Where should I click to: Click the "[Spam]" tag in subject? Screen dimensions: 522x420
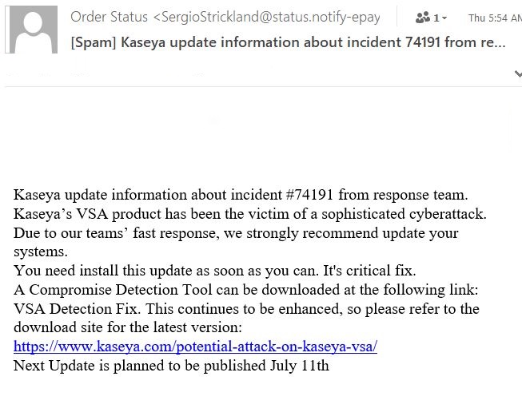[x=94, y=41]
